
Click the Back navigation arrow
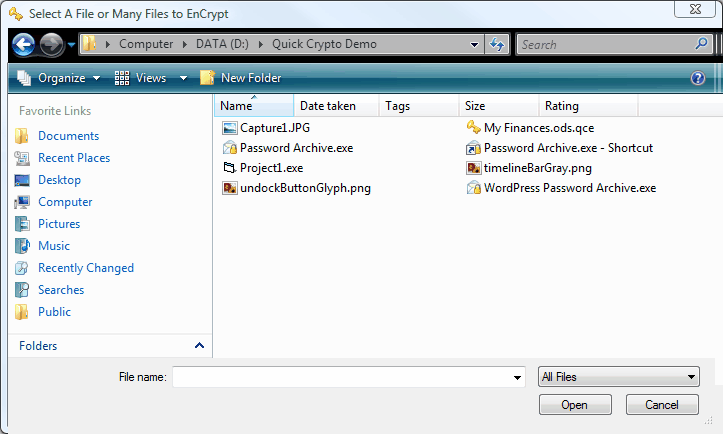click(24, 45)
